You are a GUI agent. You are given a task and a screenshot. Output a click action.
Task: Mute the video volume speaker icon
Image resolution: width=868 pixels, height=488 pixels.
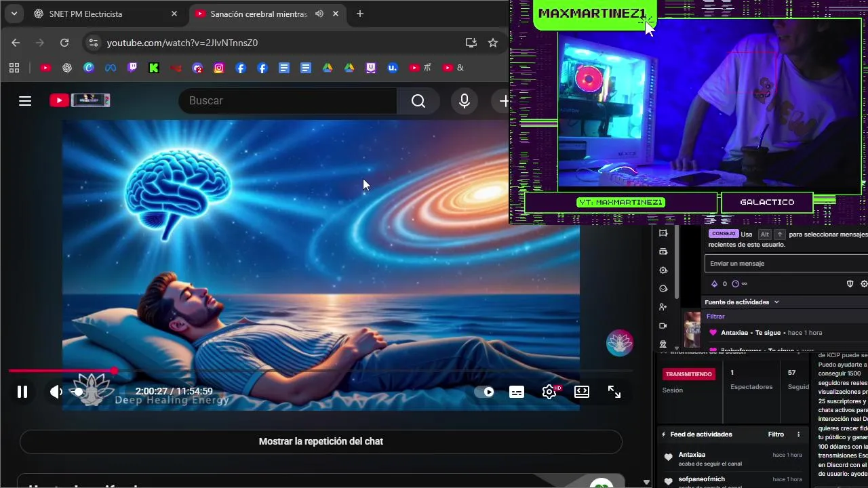56,392
